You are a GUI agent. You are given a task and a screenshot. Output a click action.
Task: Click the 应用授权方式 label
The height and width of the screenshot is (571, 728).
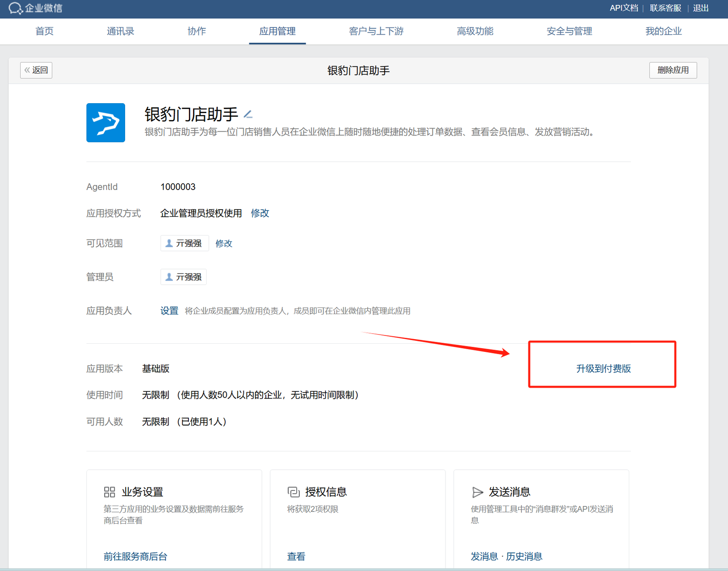pos(114,213)
